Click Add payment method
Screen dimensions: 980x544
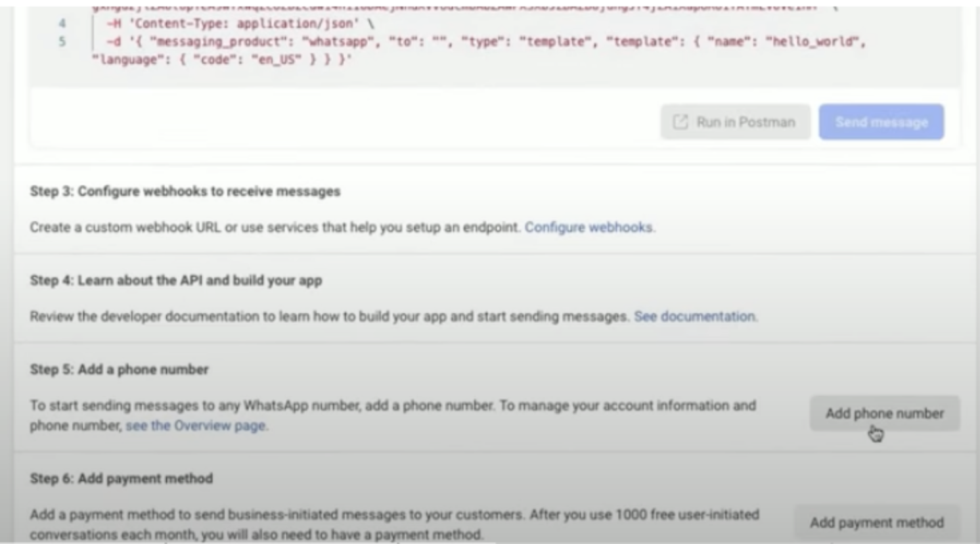(x=876, y=522)
